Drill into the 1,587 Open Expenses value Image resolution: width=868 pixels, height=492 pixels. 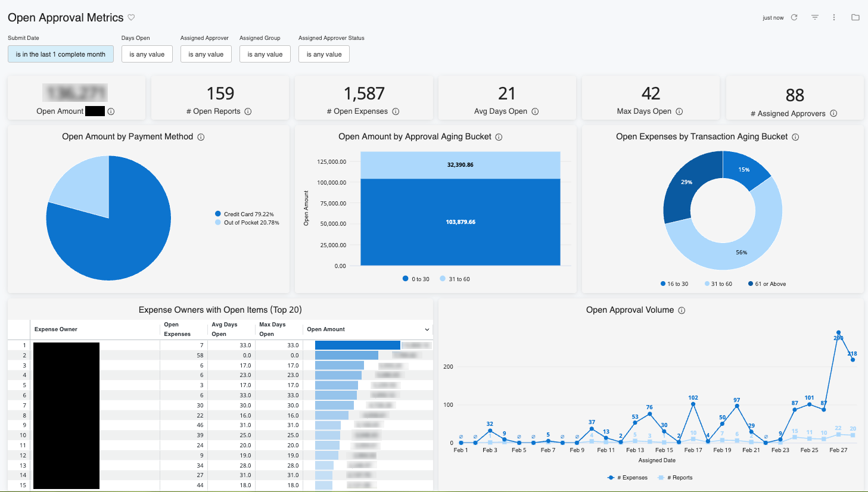363,94
